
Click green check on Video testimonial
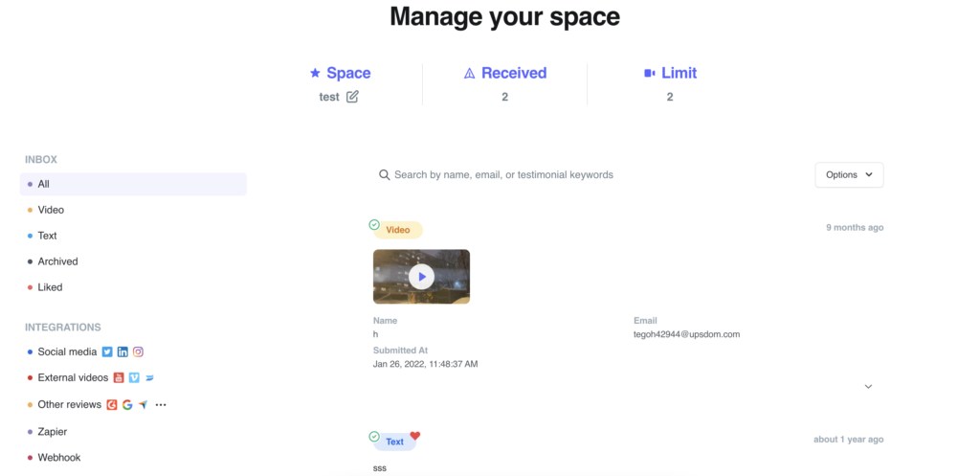[374, 224]
